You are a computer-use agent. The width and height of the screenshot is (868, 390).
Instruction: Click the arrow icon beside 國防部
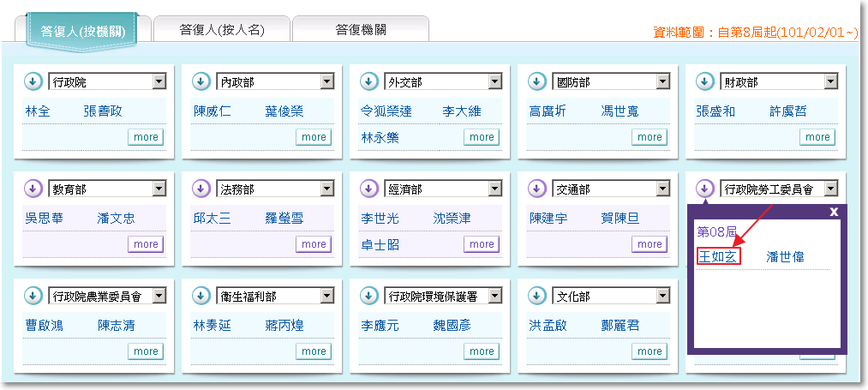pos(536,81)
